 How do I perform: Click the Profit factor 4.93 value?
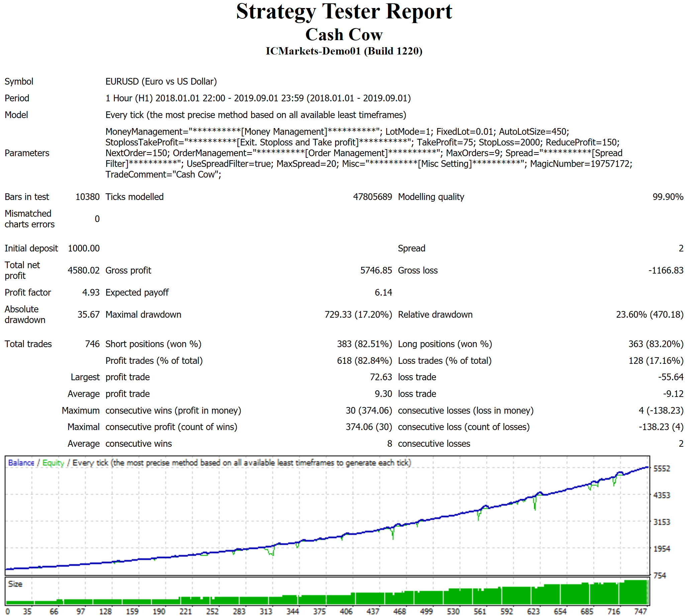point(91,292)
